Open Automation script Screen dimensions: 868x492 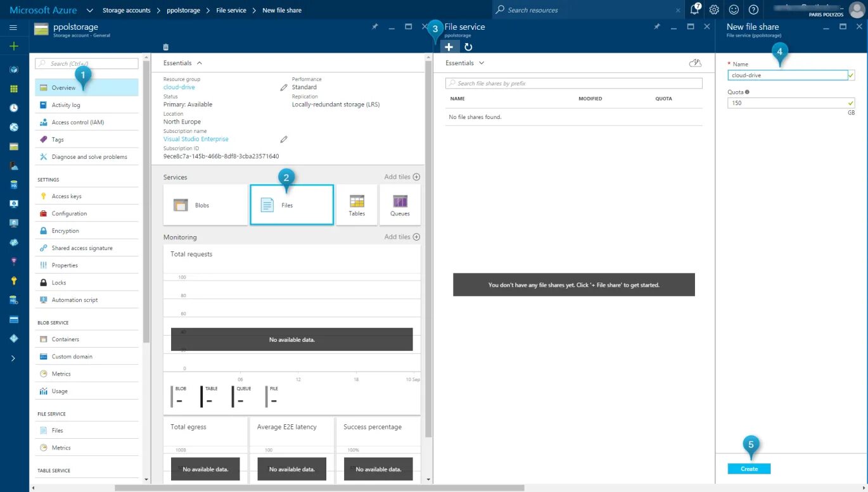click(87, 300)
